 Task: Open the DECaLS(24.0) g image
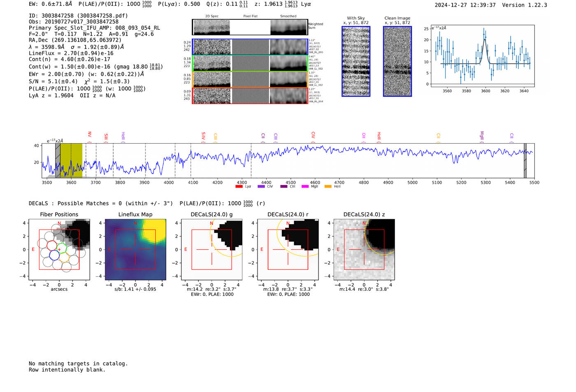[212, 249]
